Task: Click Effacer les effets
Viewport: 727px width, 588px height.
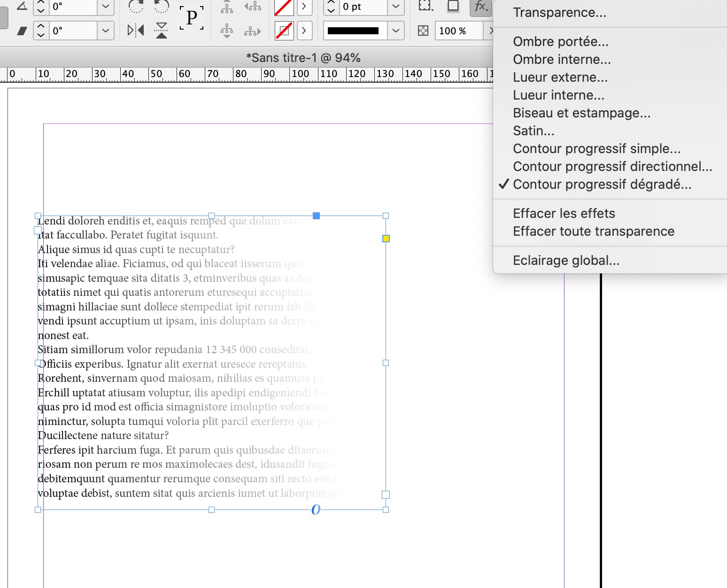Action: (564, 213)
